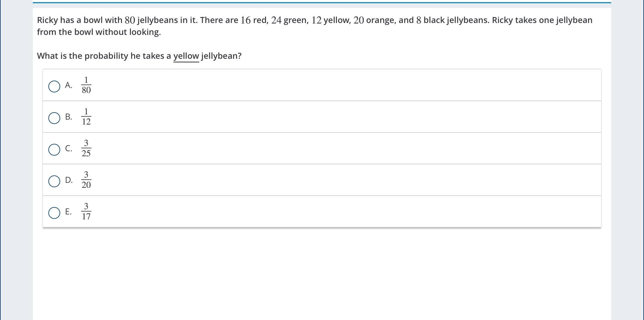Click the fraction 1/12 answer text

pos(86,117)
